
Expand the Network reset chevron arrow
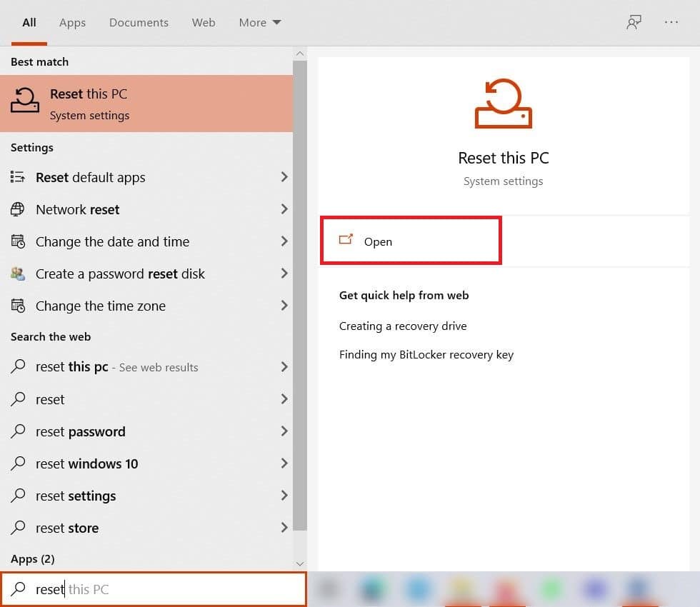[x=284, y=209]
